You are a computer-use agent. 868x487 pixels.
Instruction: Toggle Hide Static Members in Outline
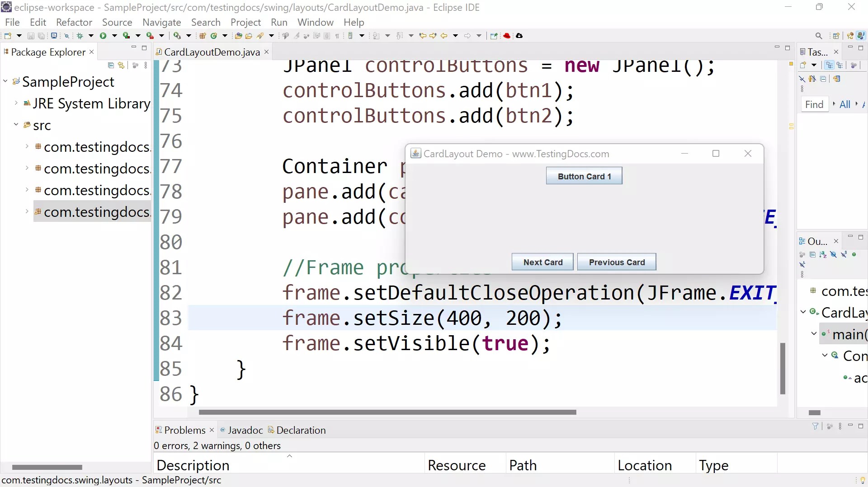tap(844, 254)
